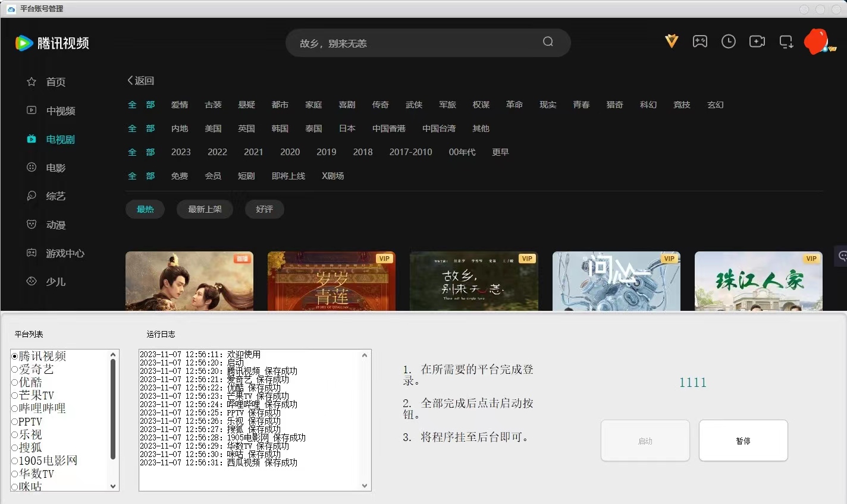Image resolution: width=847 pixels, height=504 pixels.
Task: Open the download client icon
Action: (x=786, y=42)
